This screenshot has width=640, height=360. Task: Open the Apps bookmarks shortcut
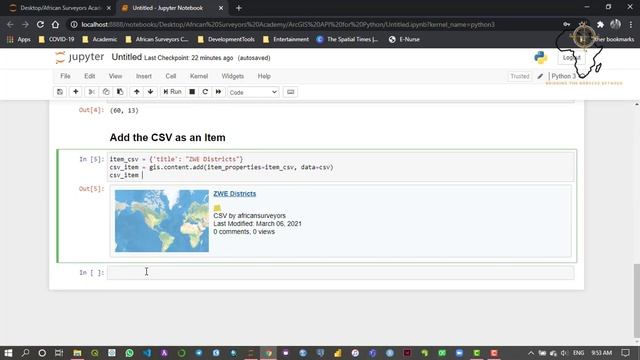[x=19, y=39]
